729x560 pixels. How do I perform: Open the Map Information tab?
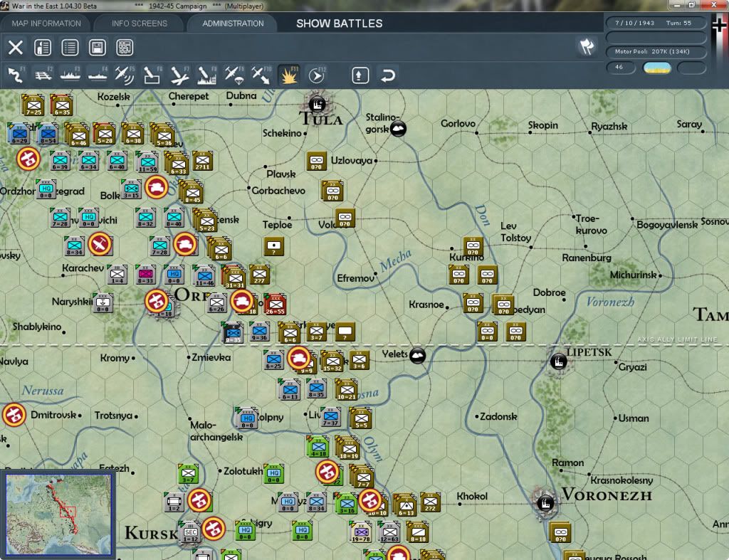[x=46, y=23]
